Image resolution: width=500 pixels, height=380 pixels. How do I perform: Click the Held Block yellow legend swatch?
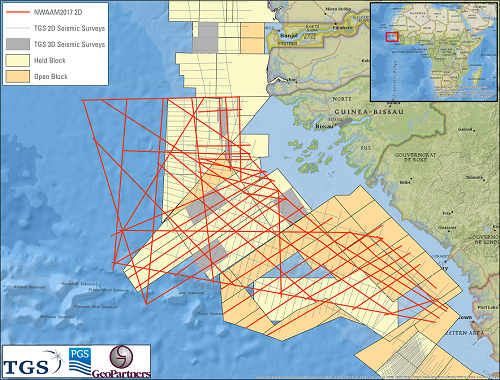18,60
